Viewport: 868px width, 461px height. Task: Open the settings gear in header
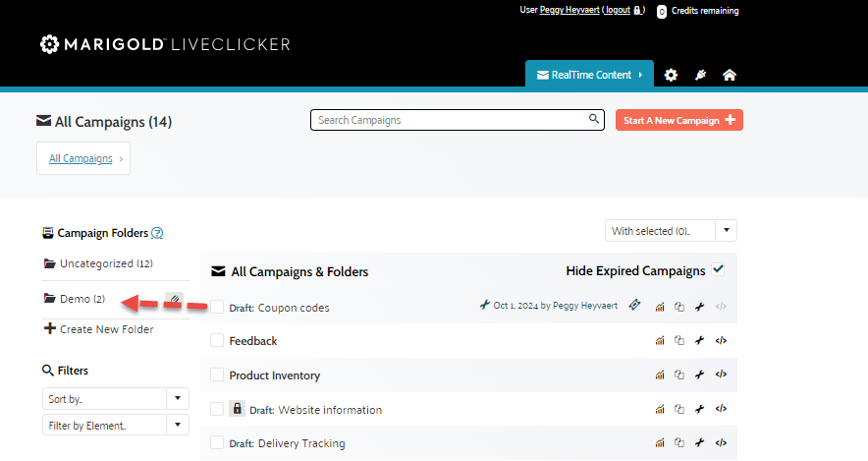pyautogui.click(x=671, y=75)
